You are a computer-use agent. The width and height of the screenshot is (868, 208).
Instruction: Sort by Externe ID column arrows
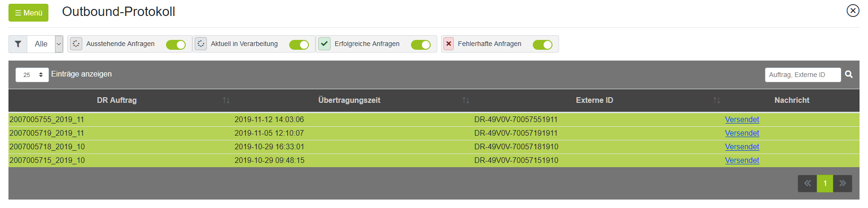(x=717, y=100)
